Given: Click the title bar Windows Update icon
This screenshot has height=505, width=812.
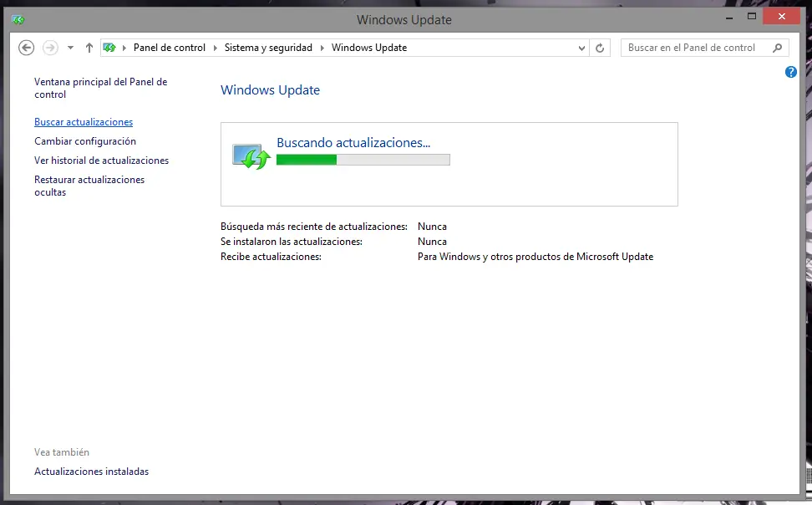Looking at the screenshot, I should pos(18,20).
